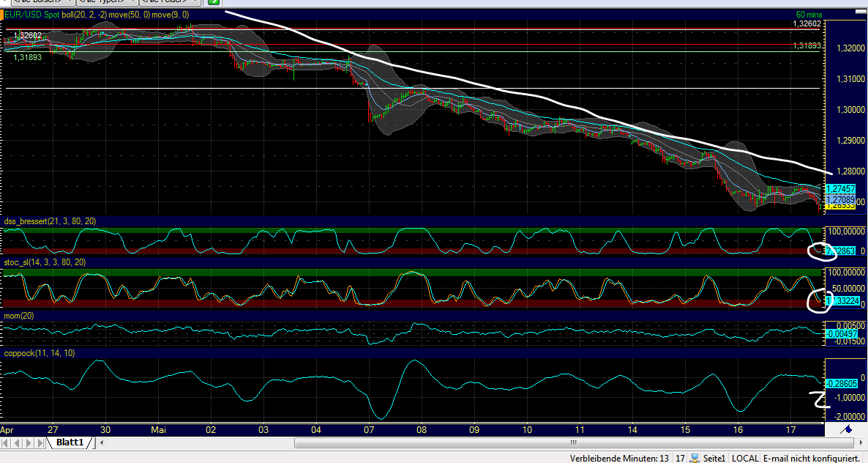Select the mom(20) indicator label
Image resolution: width=868 pixels, height=463 pixels.
pos(19,316)
